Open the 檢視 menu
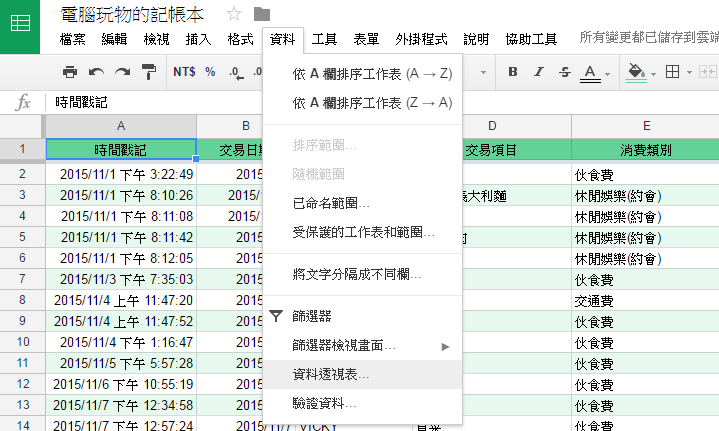719x431 pixels. tap(156, 39)
